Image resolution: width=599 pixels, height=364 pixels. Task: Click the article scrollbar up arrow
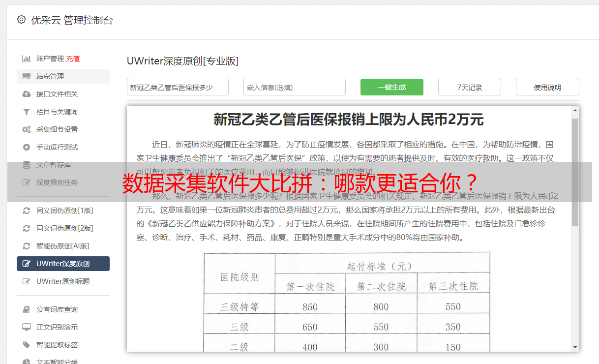coord(575,111)
